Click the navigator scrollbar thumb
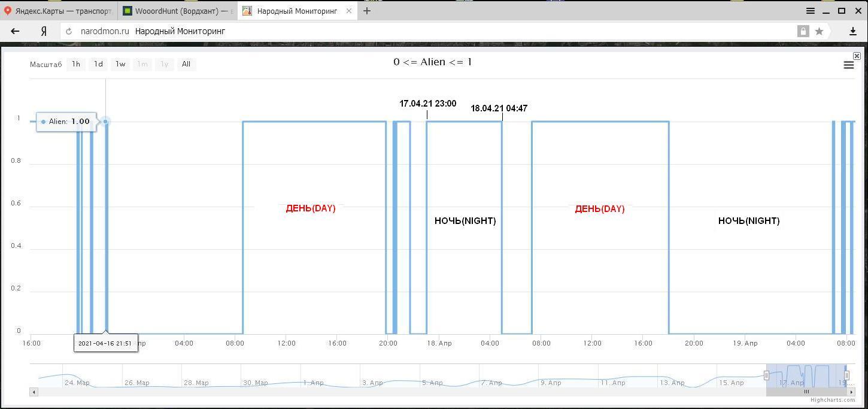The image size is (868, 409). (806, 392)
